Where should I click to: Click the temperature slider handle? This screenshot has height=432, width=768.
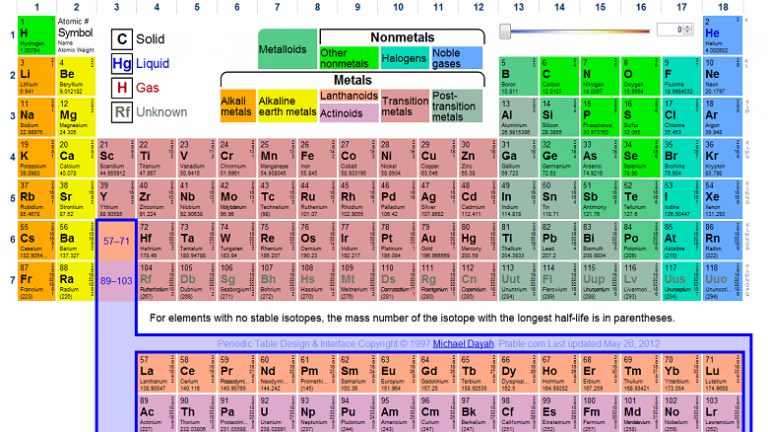coord(505,31)
